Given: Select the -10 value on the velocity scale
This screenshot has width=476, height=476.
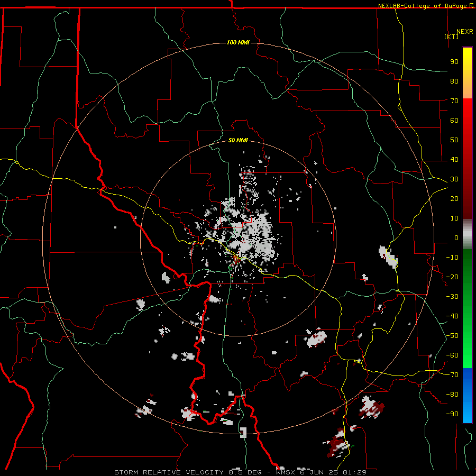Looking at the screenshot, I should [x=452, y=258].
